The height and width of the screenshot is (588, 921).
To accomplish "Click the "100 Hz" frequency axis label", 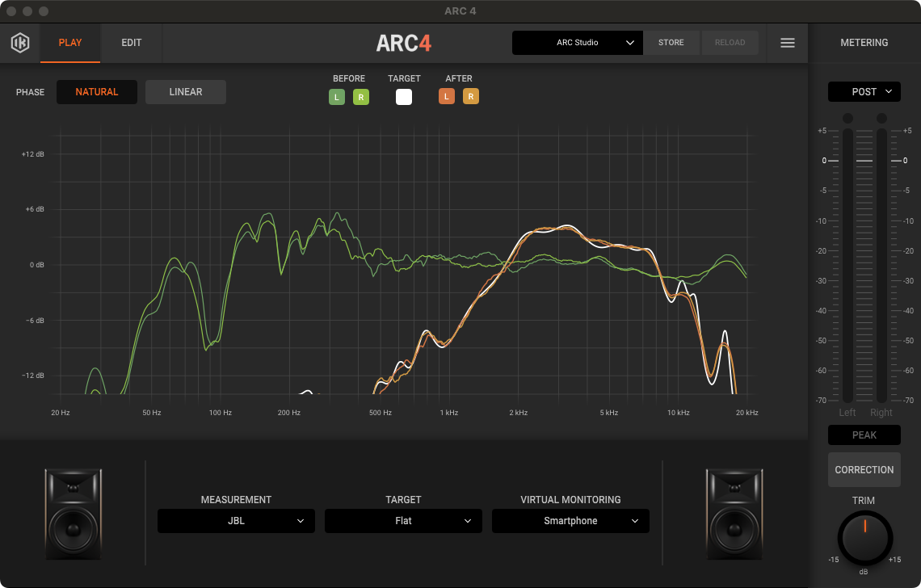I will tap(221, 413).
